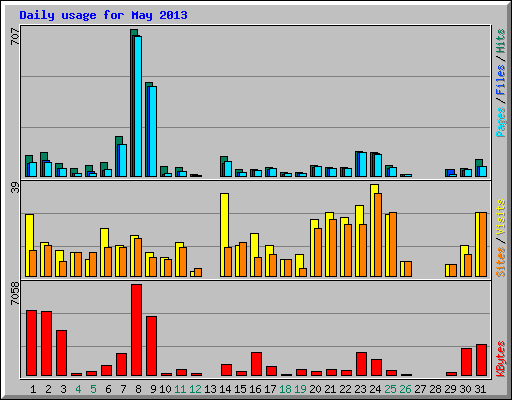This screenshot has height=400, width=512.
Task: Click the day 3 axis label
Action: coord(63,389)
